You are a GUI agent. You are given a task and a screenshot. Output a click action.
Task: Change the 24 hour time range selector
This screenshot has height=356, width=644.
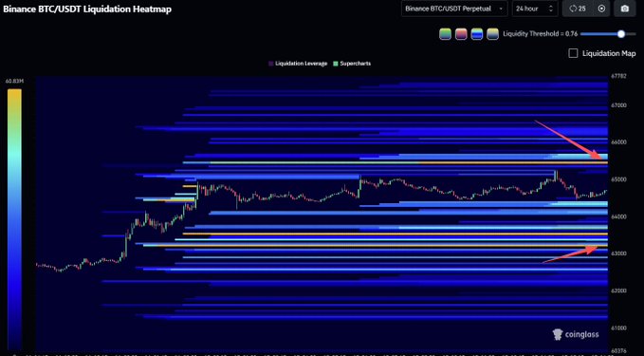tap(535, 9)
